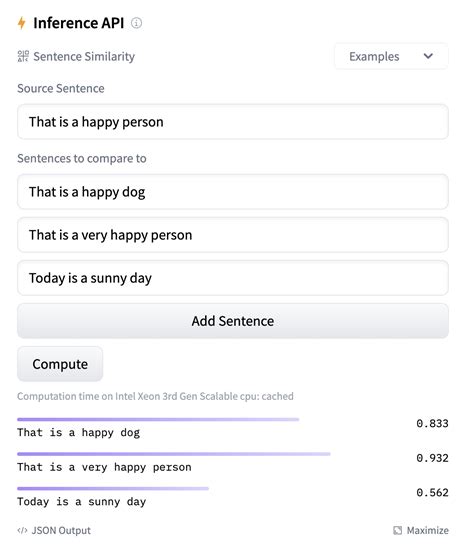Click the Inference API info icon
474x551 pixels.
pos(136,23)
